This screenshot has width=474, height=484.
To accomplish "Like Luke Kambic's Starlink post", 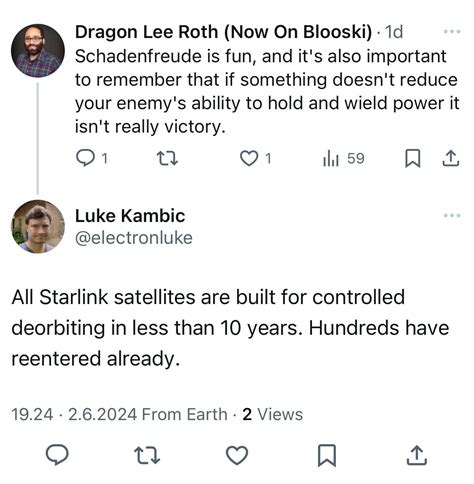I will pos(237,455).
